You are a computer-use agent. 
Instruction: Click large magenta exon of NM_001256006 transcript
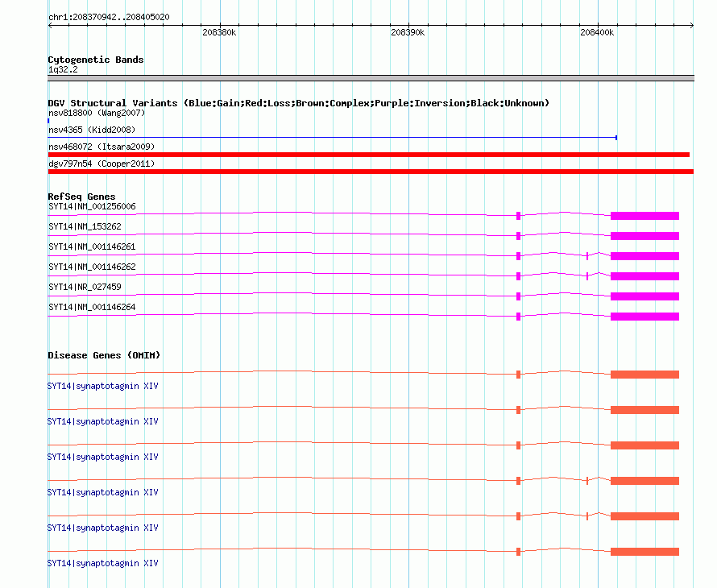pos(644,216)
